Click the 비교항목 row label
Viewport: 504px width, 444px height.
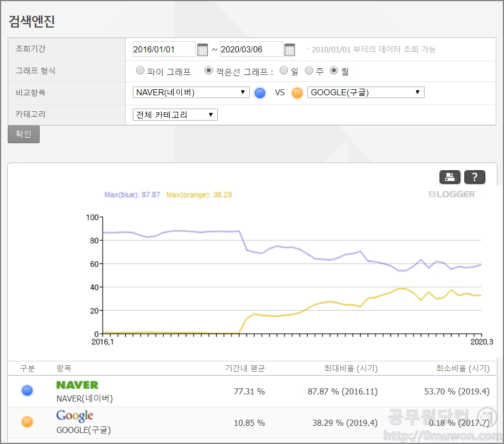click(x=30, y=93)
